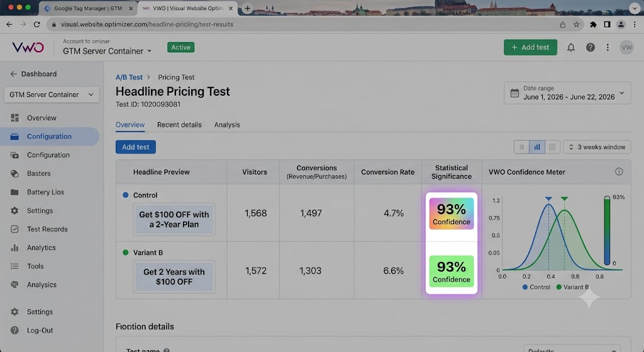Click the Basters sidebar icon
Viewport: 644px width, 352px height.
15,174
